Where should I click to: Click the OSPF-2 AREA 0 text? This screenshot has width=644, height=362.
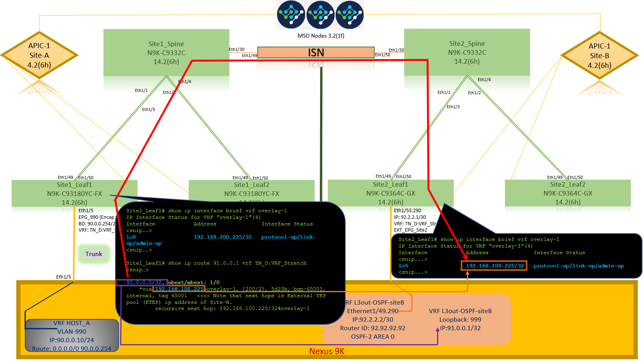(x=373, y=336)
